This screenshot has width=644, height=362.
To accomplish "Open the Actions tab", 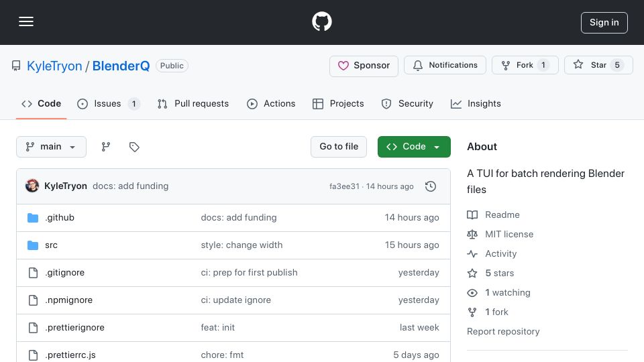I will tap(270, 104).
